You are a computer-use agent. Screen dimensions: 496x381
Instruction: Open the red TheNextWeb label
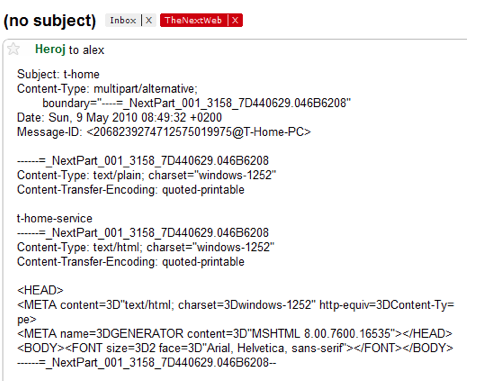coord(193,20)
